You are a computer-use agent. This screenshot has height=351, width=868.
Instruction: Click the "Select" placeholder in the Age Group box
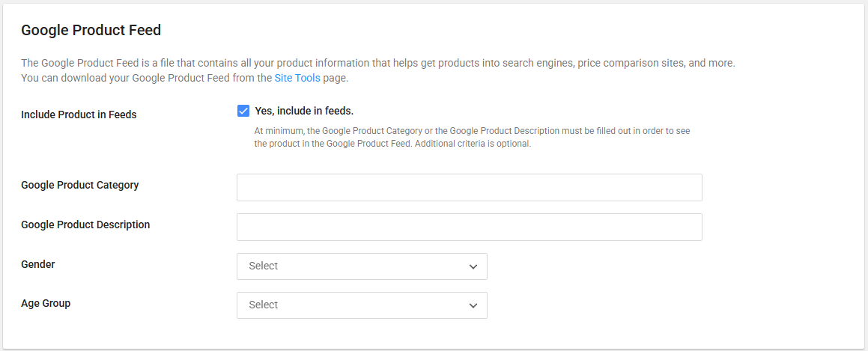[264, 305]
